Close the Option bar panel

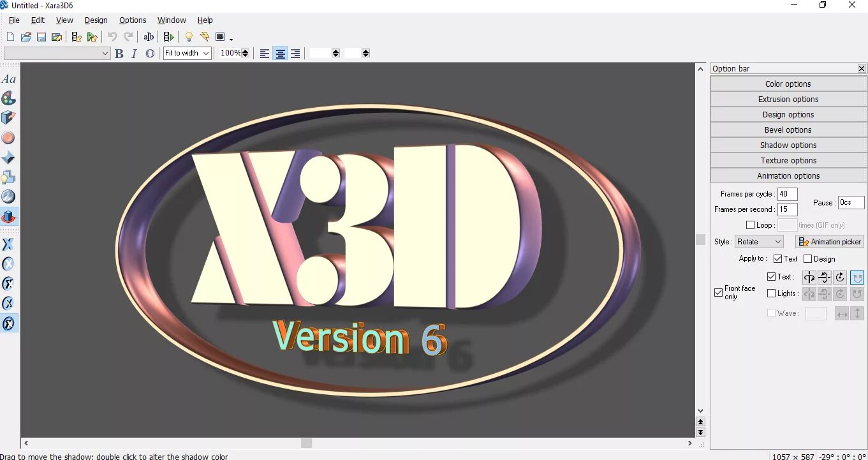pyautogui.click(x=862, y=69)
